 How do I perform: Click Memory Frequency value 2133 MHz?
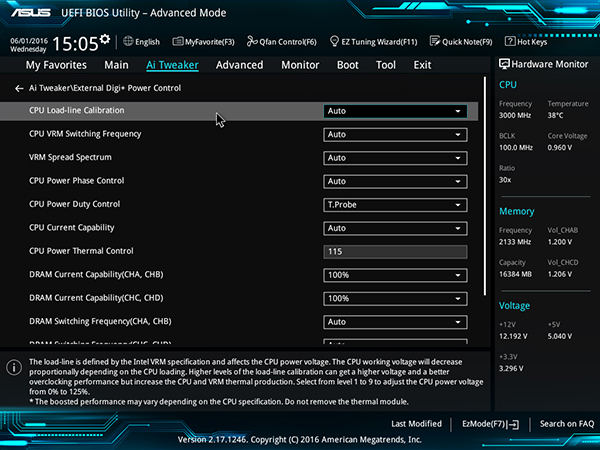click(x=515, y=242)
